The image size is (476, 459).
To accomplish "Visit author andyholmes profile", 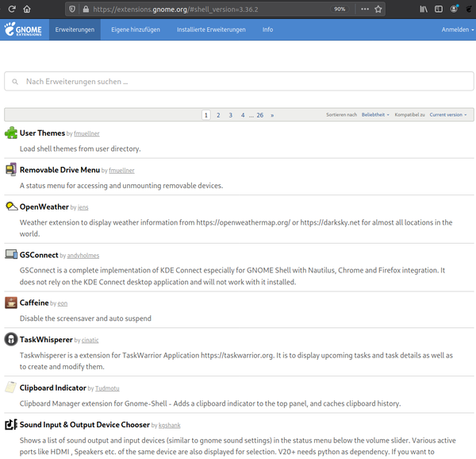I will pyautogui.click(x=83, y=256).
